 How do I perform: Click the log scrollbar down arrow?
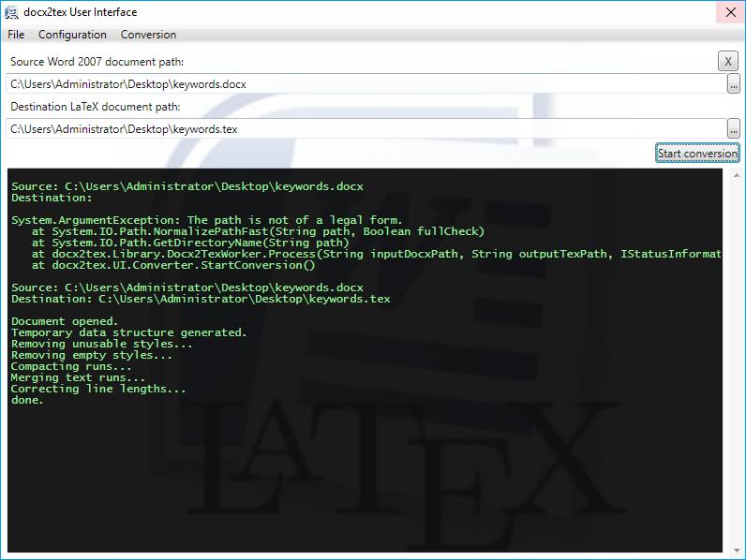coord(737,550)
